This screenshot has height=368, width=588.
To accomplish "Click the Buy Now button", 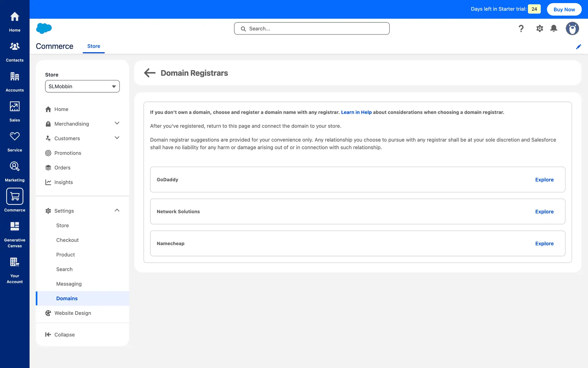I will click(x=564, y=10).
